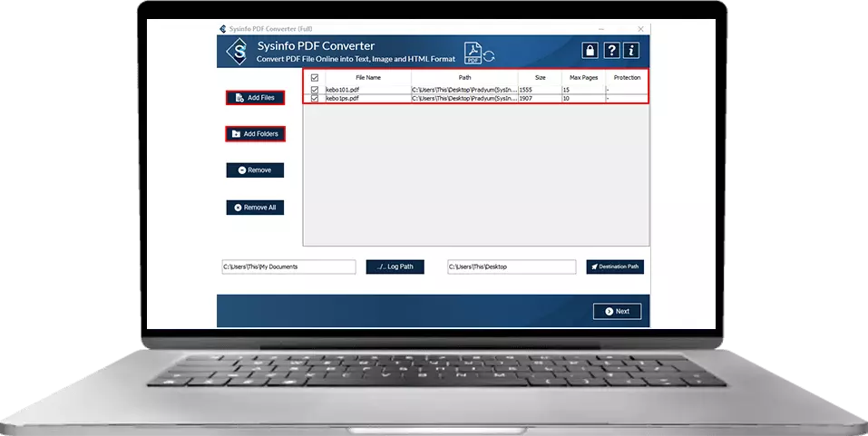Uncheck the kebo101.pdf row checkbox

tap(315, 90)
